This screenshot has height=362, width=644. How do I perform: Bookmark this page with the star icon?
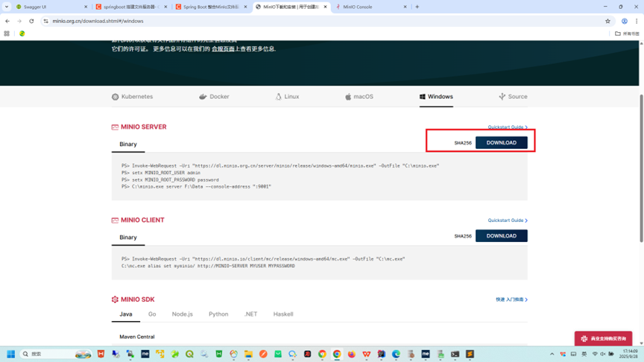point(607,21)
